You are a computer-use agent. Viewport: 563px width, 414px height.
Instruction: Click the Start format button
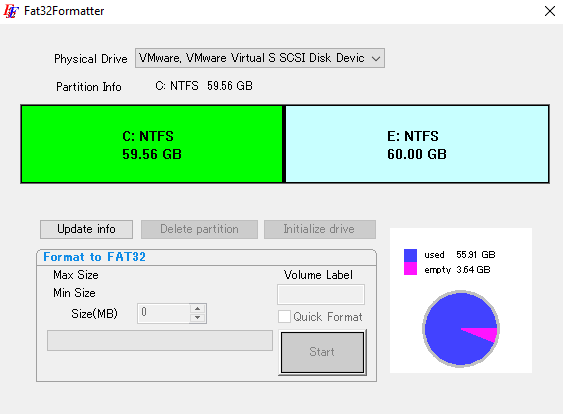coord(322,352)
